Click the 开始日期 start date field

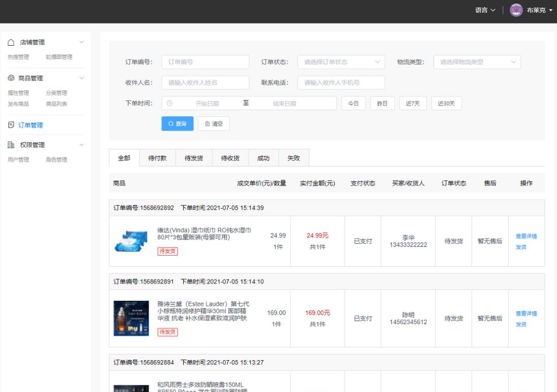(207, 104)
